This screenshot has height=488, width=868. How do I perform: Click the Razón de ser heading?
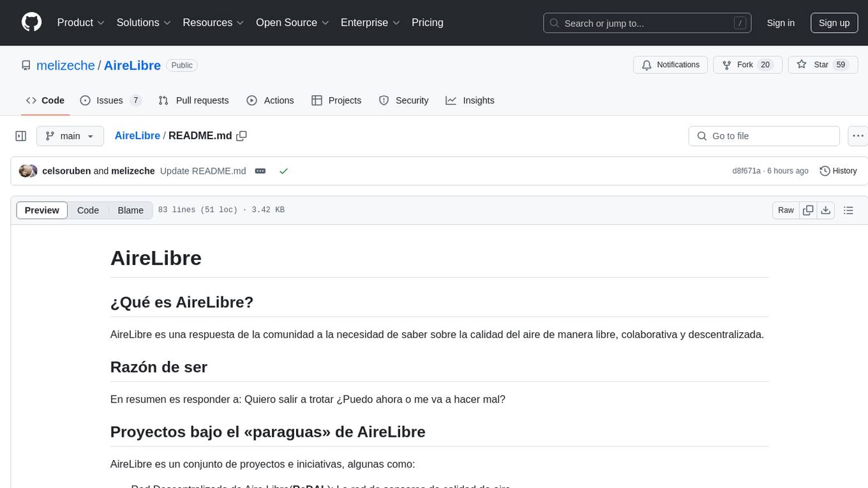click(159, 367)
